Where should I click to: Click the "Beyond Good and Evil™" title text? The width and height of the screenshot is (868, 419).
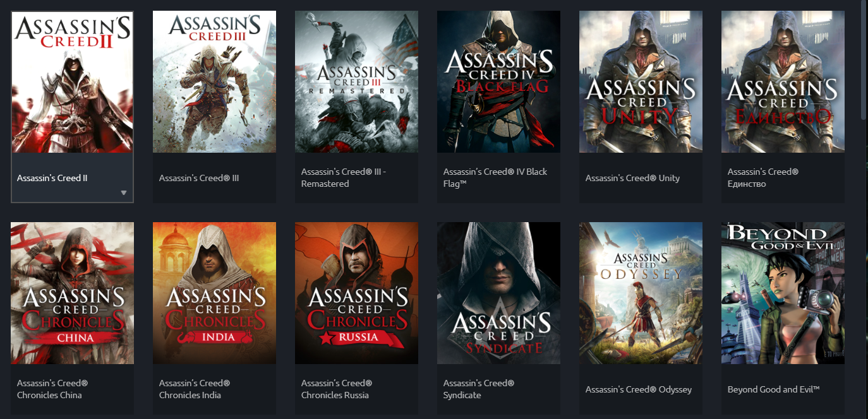tap(773, 389)
